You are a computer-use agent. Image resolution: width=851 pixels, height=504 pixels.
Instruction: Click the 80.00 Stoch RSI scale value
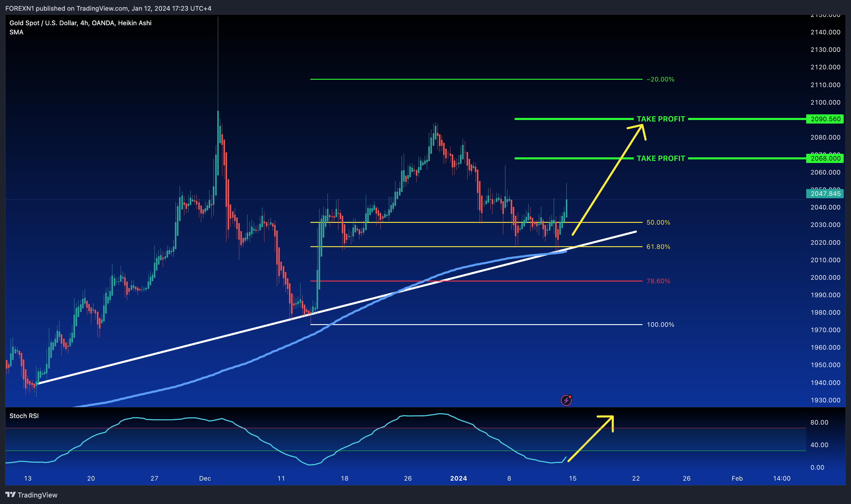click(x=819, y=422)
